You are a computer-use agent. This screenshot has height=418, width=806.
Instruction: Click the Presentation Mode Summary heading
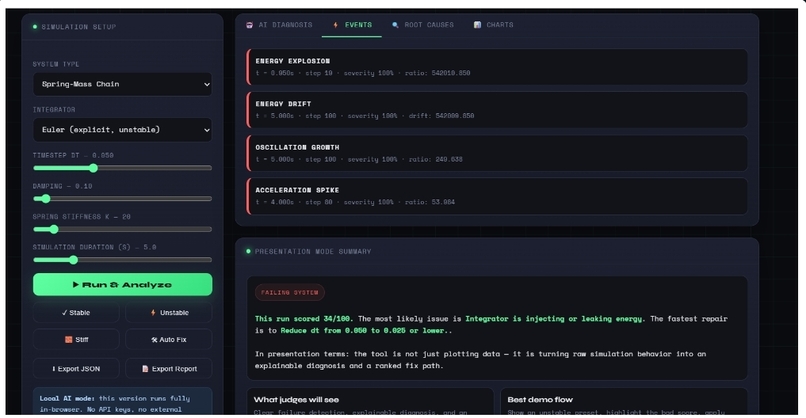[313, 251]
